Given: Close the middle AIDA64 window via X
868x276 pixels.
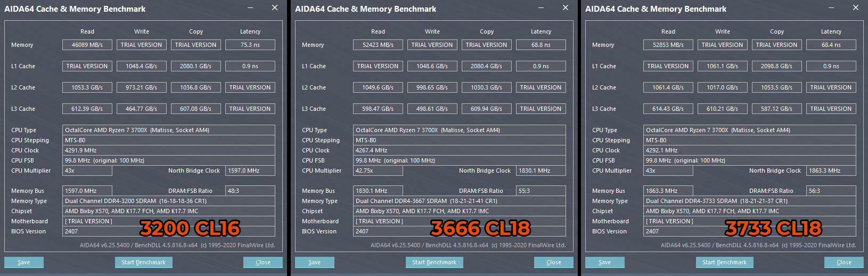Looking at the screenshot, I should pyautogui.click(x=566, y=8).
